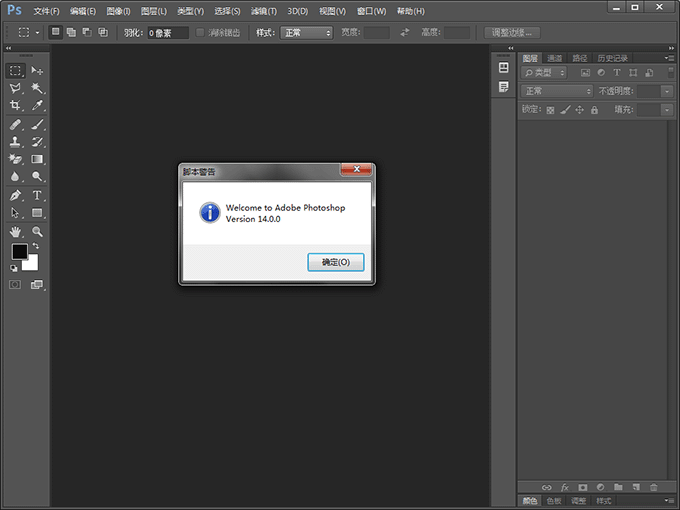680x510 pixels.
Task: Toggle filter for adjustment layers icon
Action: [x=601, y=73]
